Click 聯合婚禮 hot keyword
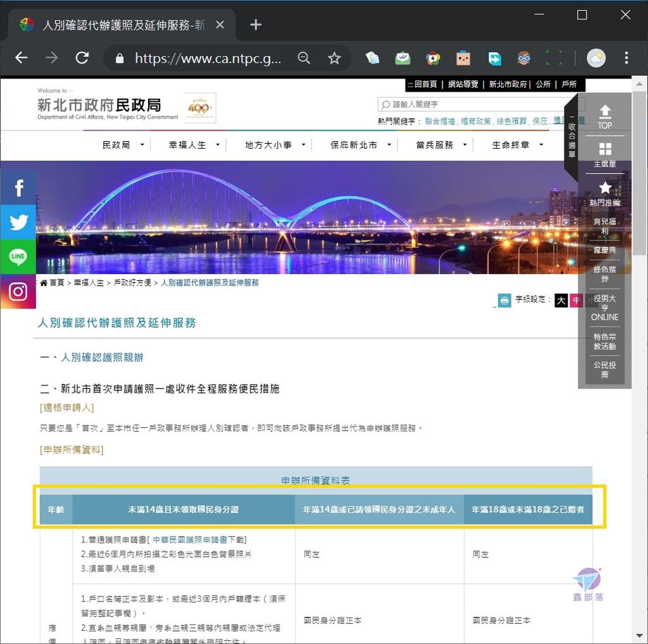The image size is (648, 644). (x=440, y=121)
